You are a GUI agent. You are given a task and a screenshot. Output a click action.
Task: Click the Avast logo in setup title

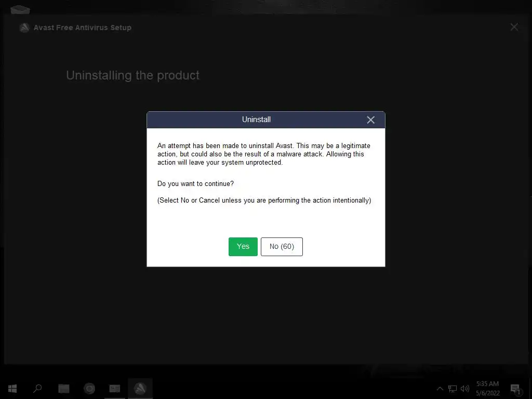point(24,28)
